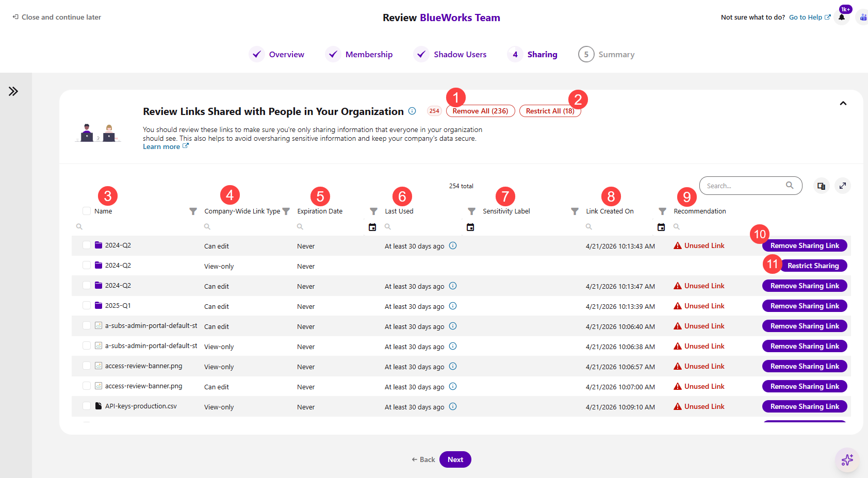Click the info icon beside the section title

pyautogui.click(x=412, y=111)
